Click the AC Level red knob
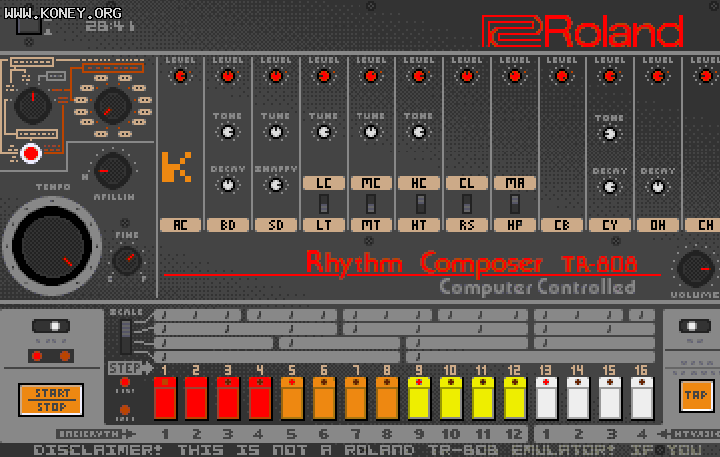This screenshot has height=457, width=720. tap(180, 76)
